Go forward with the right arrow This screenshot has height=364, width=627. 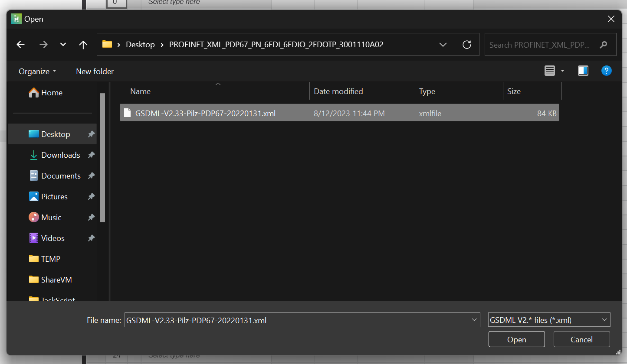coord(43,44)
